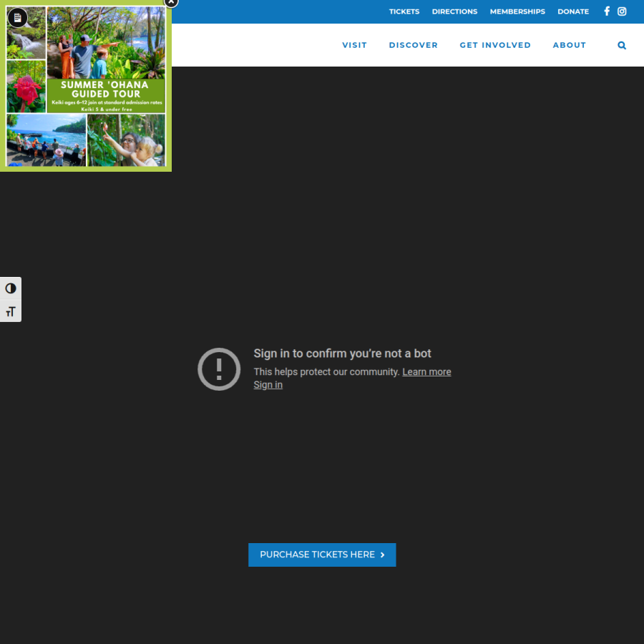
Task: Open the About menu
Action: point(570,45)
